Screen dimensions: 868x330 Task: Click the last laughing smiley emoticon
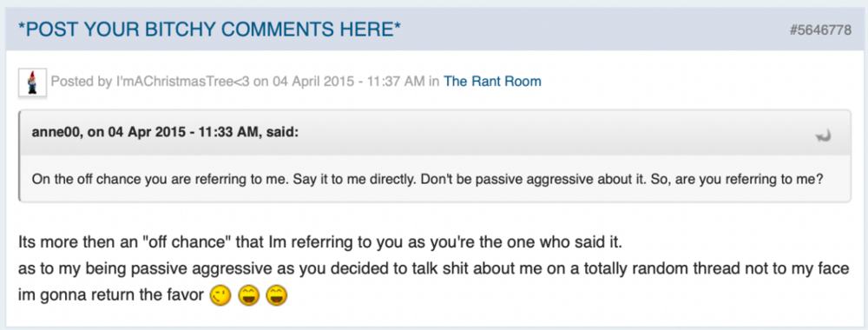[x=276, y=296]
